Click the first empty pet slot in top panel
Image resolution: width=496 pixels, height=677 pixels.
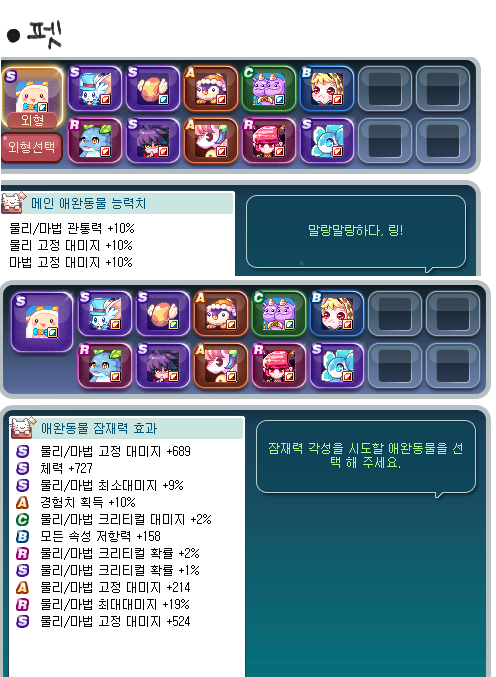click(385, 89)
